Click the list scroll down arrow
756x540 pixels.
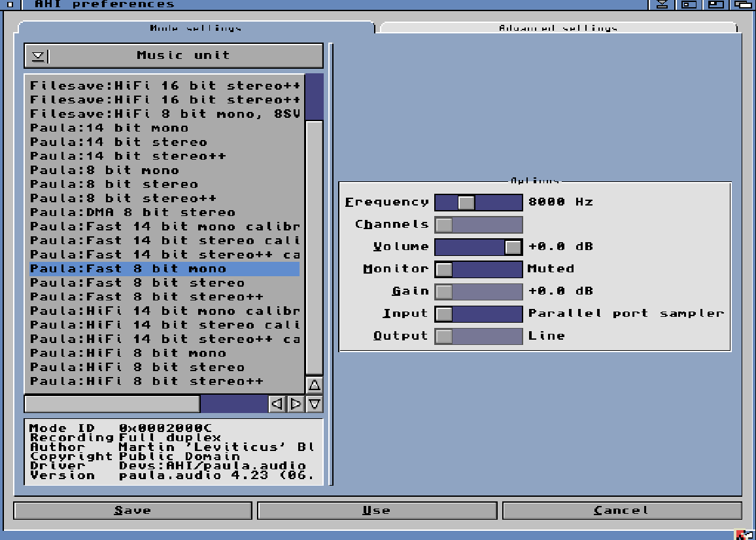(x=315, y=404)
